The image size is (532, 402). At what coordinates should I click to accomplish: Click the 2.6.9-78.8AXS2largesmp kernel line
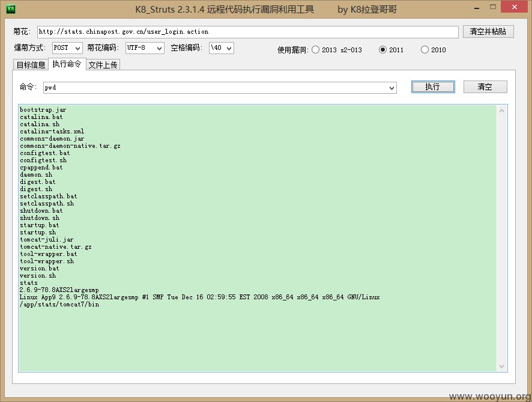59,290
